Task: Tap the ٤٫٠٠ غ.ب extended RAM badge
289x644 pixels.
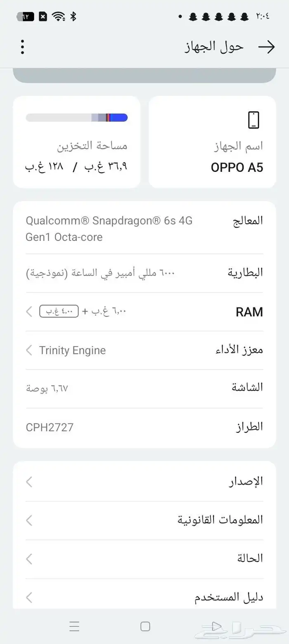Action: [59, 311]
